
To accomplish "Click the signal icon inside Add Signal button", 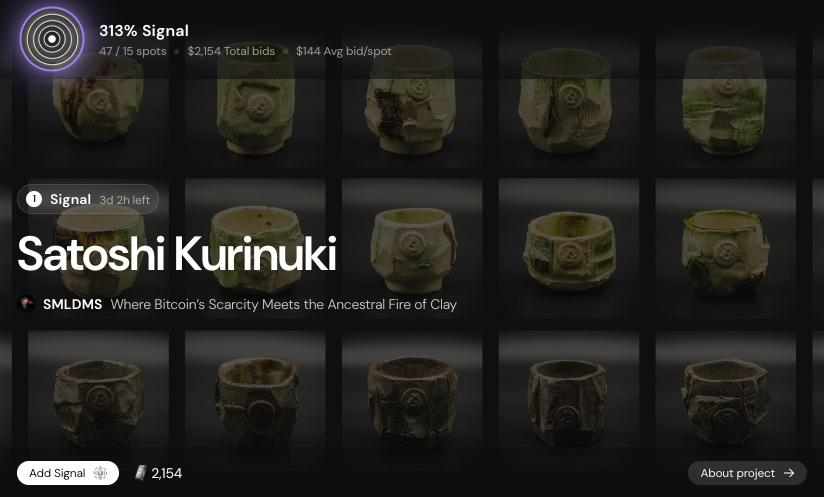I will click(100, 473).
